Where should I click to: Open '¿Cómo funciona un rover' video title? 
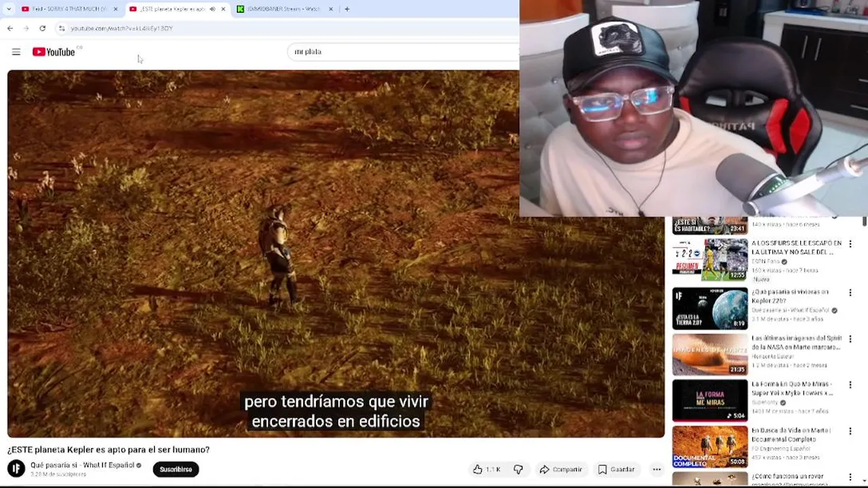click(x=789, y=479)
